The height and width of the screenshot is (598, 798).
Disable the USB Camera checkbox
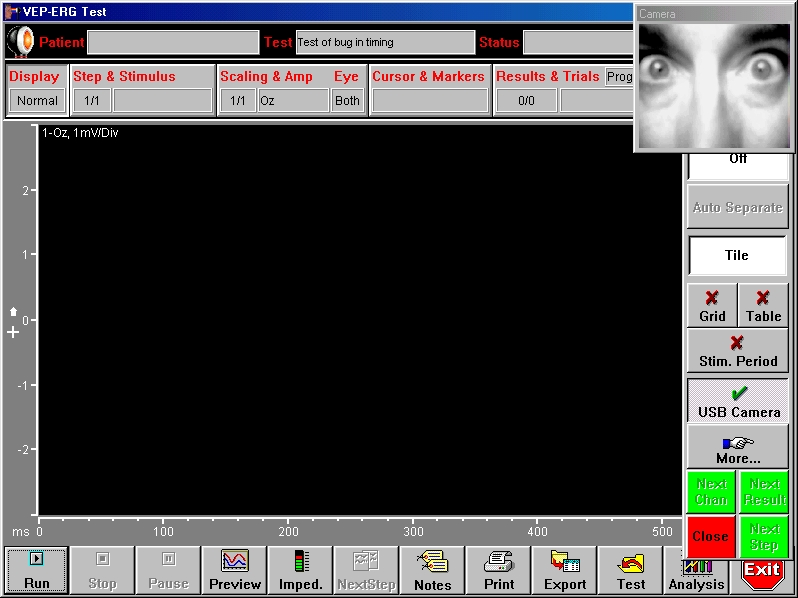[738, 400]
